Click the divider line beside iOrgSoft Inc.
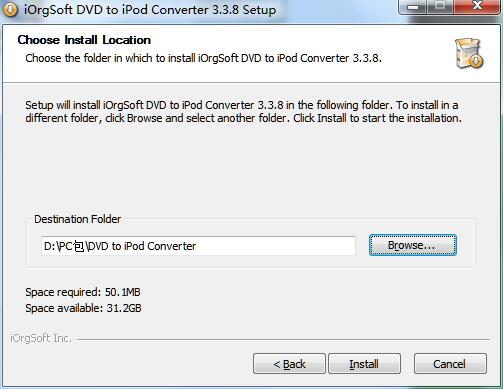 [x=283, y=340]
